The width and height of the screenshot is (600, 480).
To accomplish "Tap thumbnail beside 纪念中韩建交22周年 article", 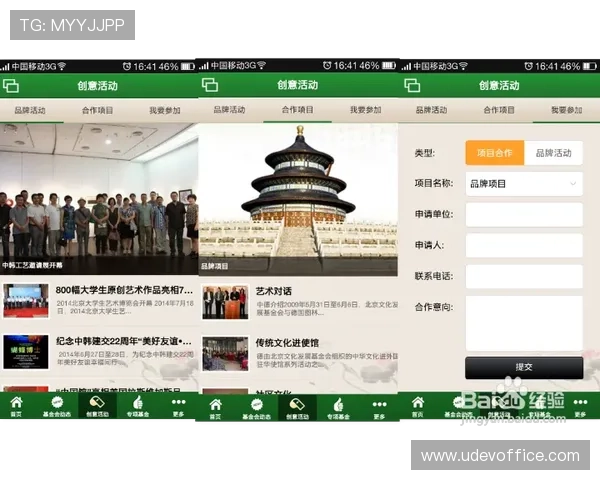I will pyautogui.click(x=26, y=352).
